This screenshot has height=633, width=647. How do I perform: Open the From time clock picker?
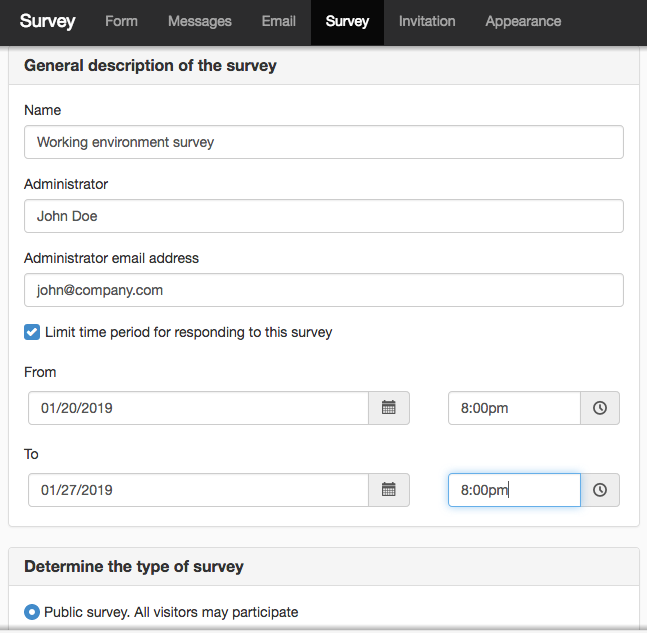tap(600, 408)
